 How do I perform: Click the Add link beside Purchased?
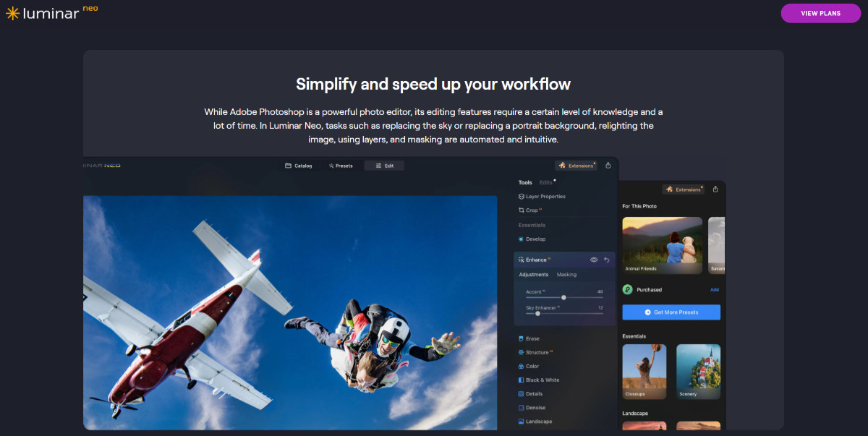click(x=715, y=290)
